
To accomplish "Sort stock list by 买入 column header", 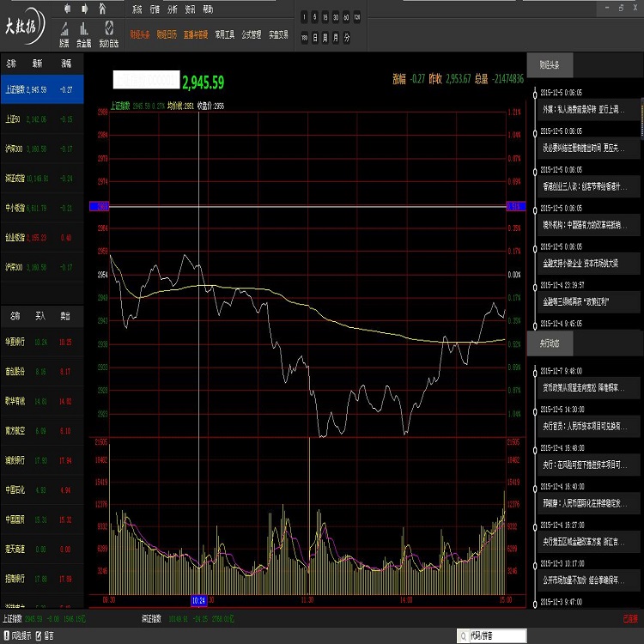I will pyautogui.click(x=40, y=315).
